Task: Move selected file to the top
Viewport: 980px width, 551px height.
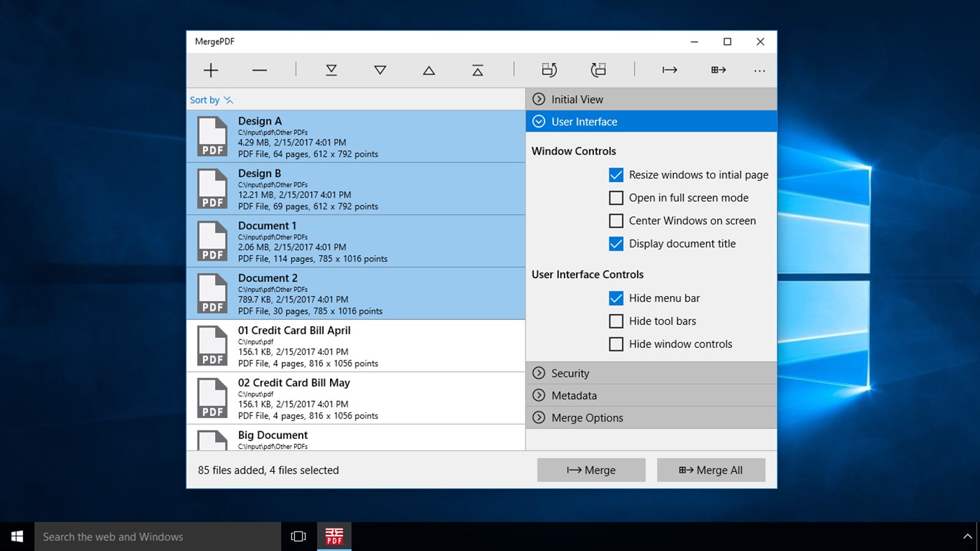Action: click(478, 69)
